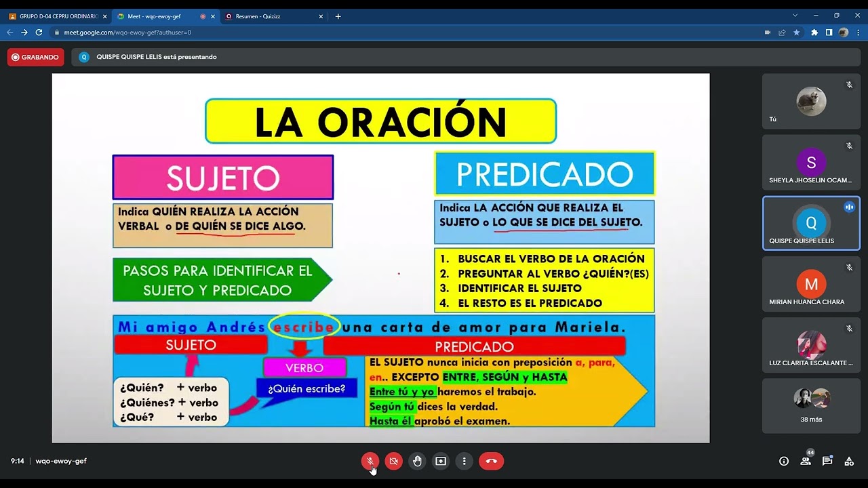This screenshot has height=488, width=868.
Task: Open meeting details info icon
Action: (784, 461)
